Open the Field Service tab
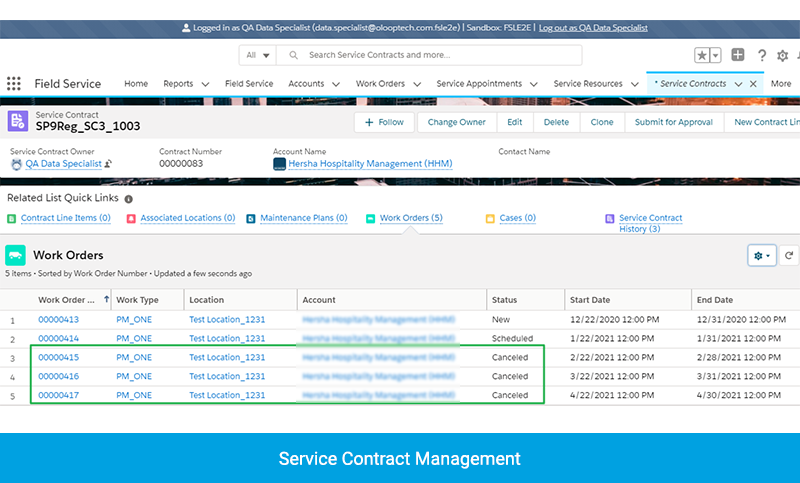800x483 pixels. 249,84
